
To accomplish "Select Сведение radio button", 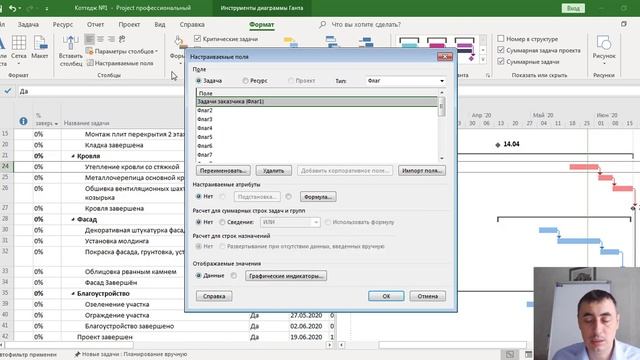I will coord(222,222).
